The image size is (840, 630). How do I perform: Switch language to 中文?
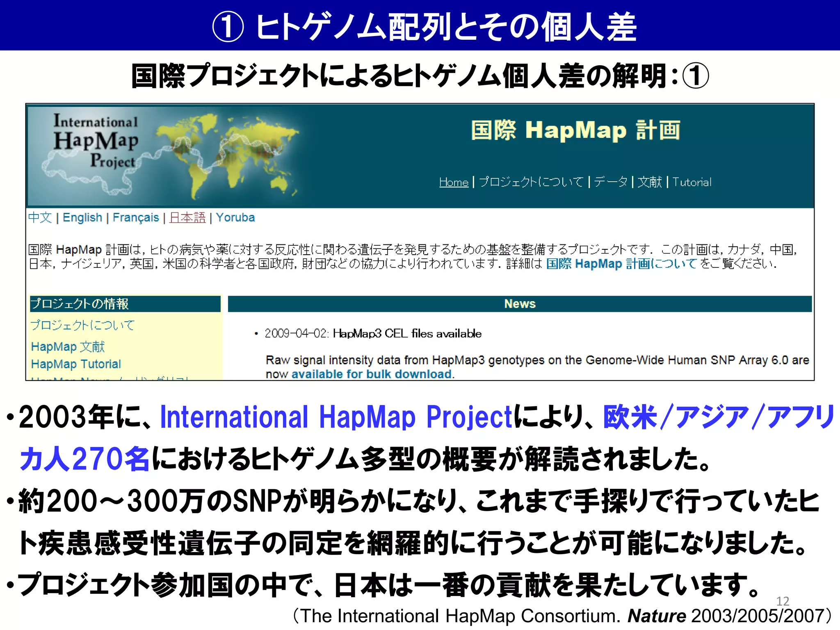[x=40, y=217]
